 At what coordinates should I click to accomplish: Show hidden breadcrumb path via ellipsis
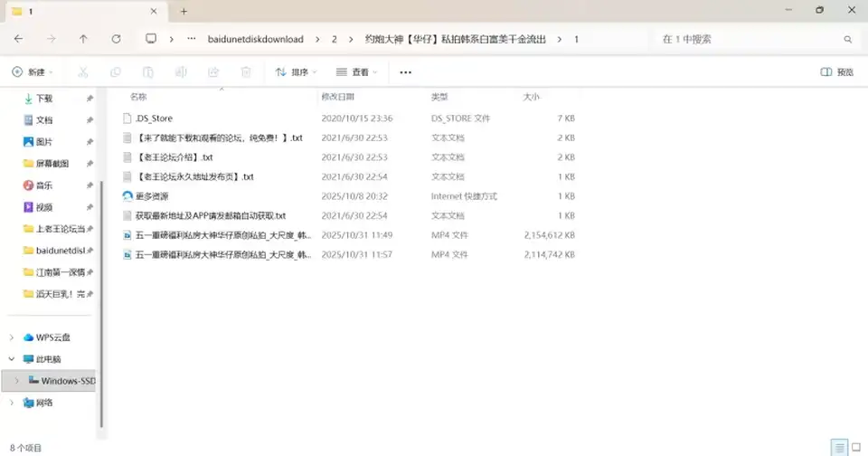(191, 39)
